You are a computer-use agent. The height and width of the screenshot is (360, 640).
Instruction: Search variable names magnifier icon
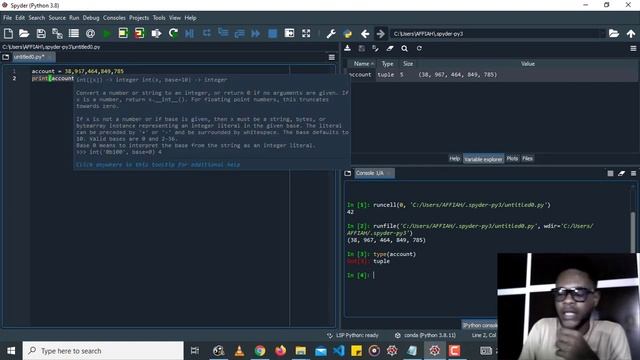point(404,48)
